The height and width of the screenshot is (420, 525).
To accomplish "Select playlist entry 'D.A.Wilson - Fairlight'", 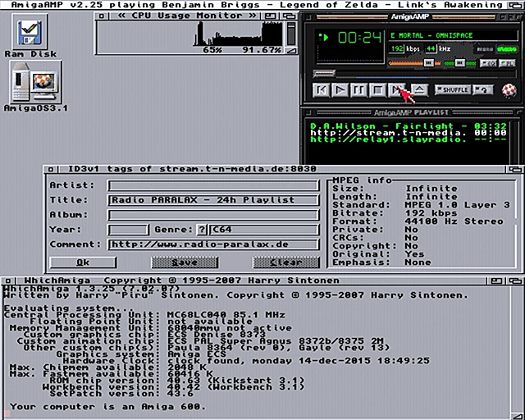I will click(408, 126).
